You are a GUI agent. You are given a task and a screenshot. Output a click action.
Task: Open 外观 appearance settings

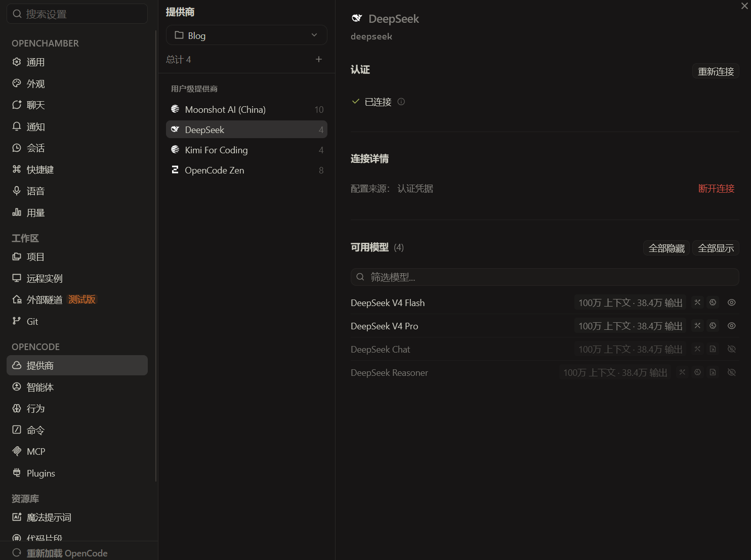tap(77, 83)
